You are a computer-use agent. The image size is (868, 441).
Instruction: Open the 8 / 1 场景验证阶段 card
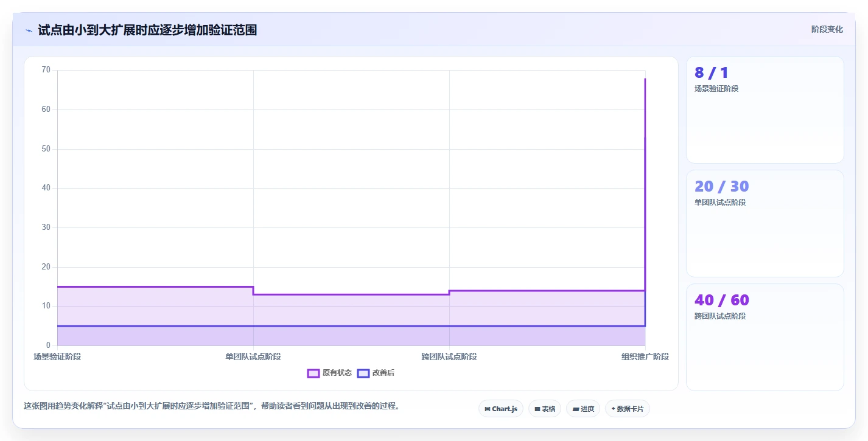[765, 109]
